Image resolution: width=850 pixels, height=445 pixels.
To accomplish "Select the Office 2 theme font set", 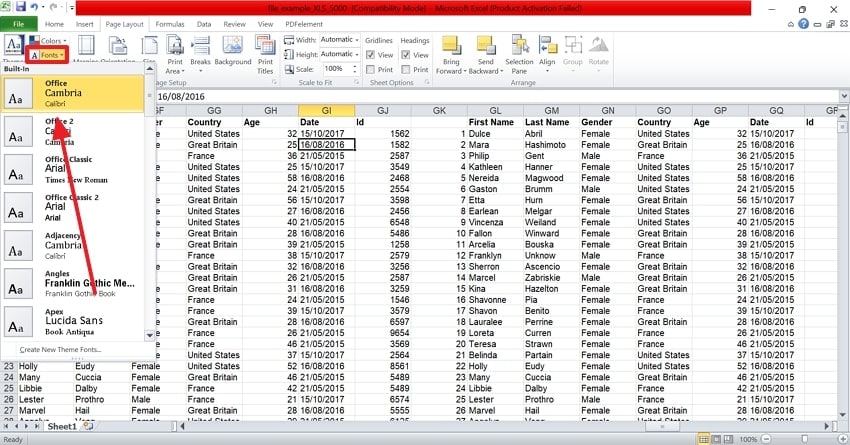I will point(73,132).
